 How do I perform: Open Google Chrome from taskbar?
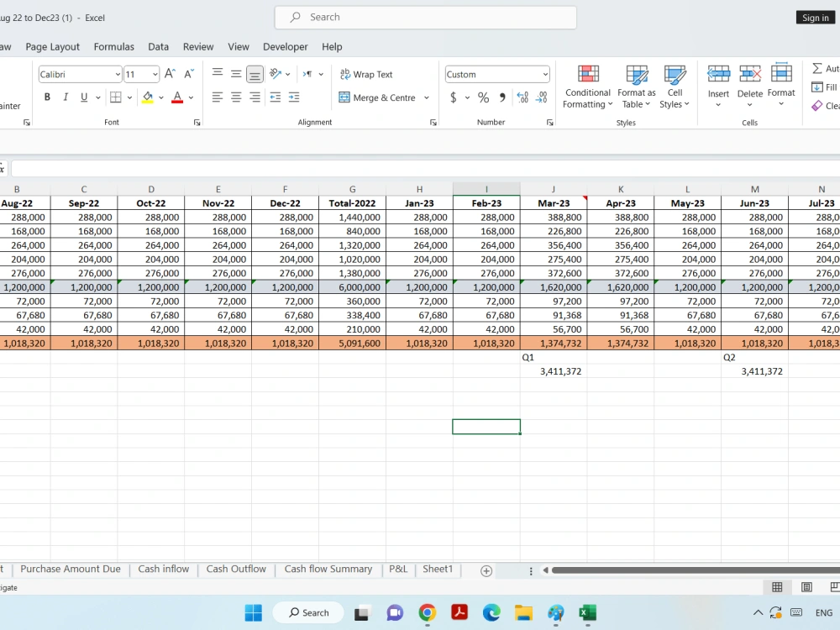[427, 612]
